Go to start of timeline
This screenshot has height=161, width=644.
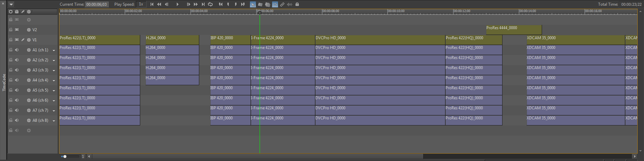[152, 4]
